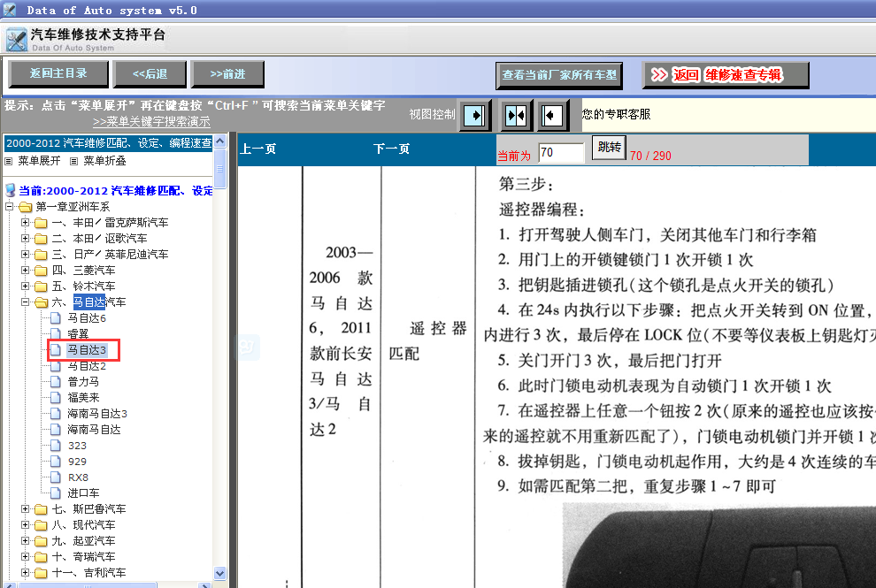Image resolution: width=876 pixels, height=588 pixels.
Task: Click folder icon of 一、丰田/雷克萨斯汽车
Action: point(41,223)
